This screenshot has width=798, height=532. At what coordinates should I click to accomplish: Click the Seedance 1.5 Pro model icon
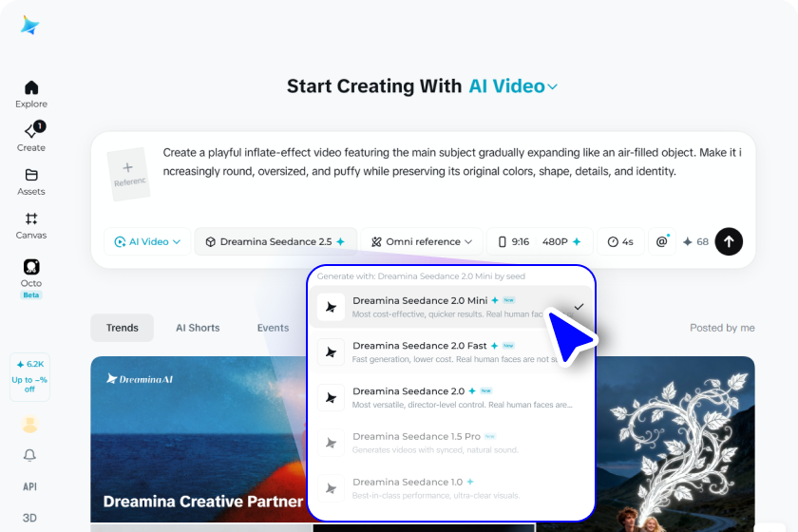pos(331,443)
